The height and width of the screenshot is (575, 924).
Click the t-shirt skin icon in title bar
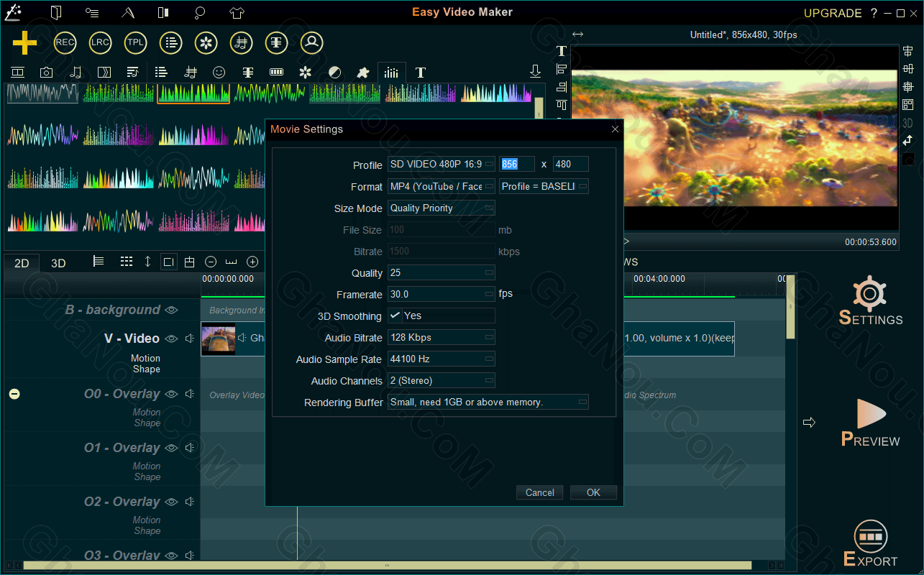point(237,12)
